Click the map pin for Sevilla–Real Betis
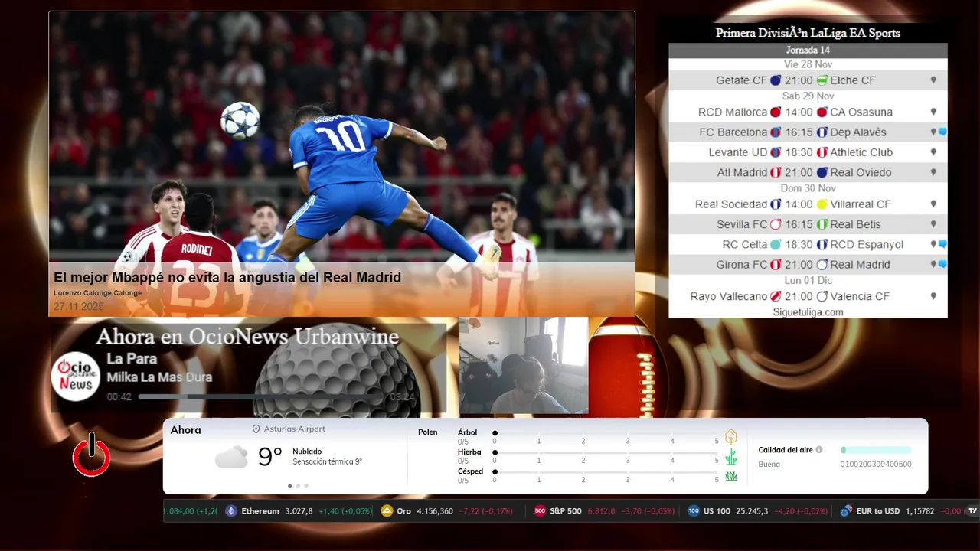 point(933,224)
